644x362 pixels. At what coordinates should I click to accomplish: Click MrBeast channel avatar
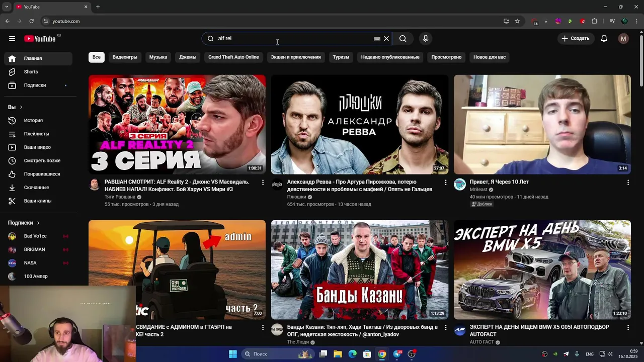[x=460, y=185]
